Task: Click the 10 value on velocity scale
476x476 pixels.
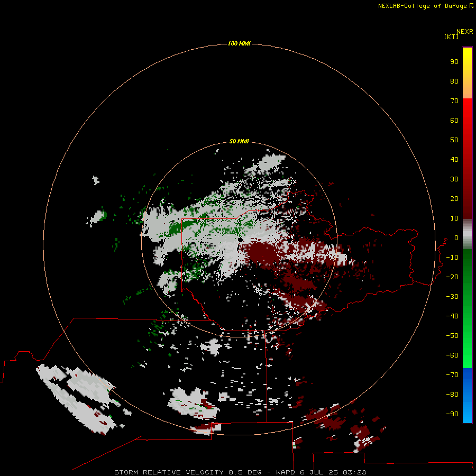Action: 454,218
